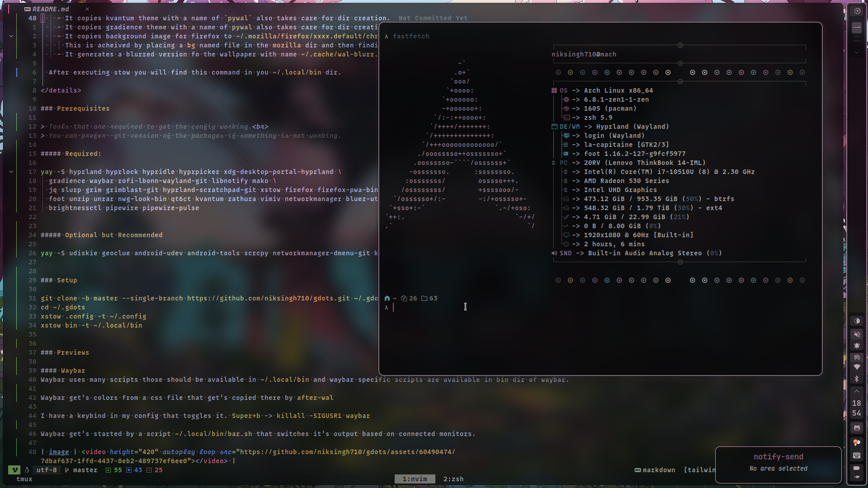Switch to the active first workspace indicator
The height and width of the screenshot is (488, 868).
857,28
